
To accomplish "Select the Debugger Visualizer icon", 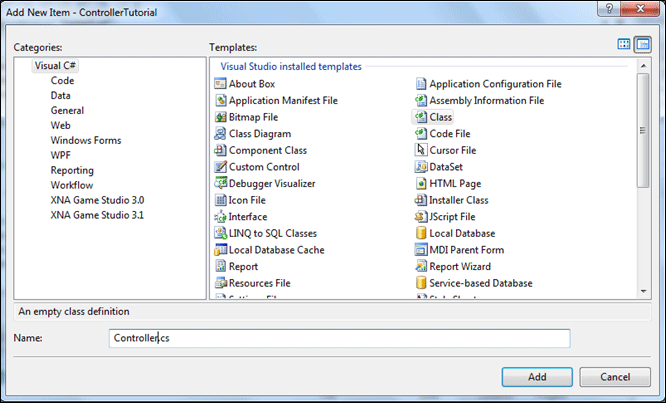I will [220, 183].
